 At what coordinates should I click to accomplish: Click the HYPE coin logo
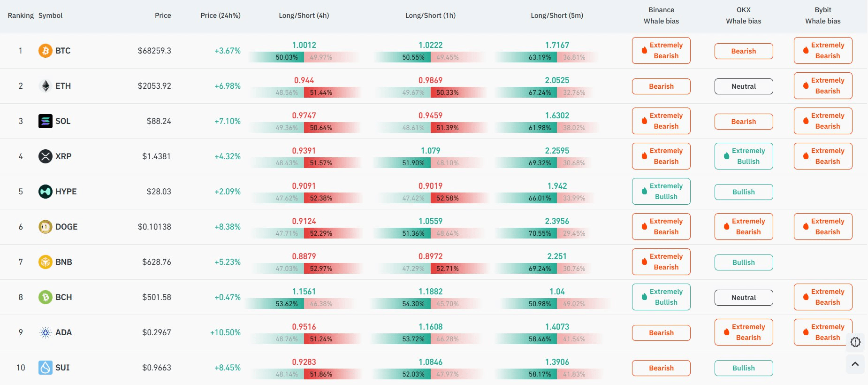pos(45,192)
